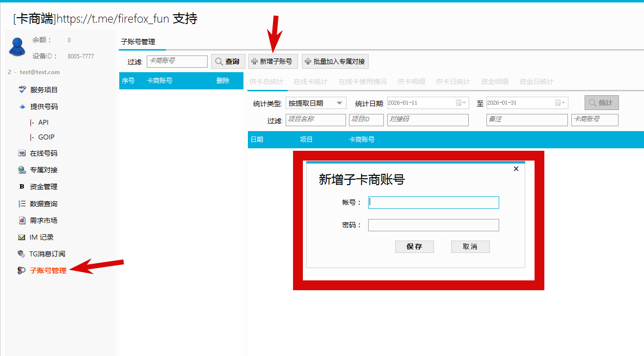Screen dimensions: 644x356
Task: Click the plus icon on 新增子账号
Action: click(254, 61)
